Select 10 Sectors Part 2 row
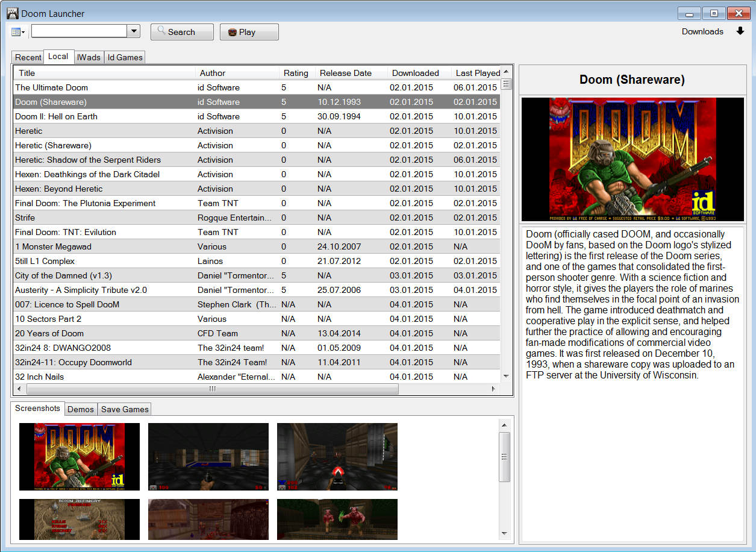Viewport: 756px width, 552px height. pyautogui.click(x=257, y=319)
